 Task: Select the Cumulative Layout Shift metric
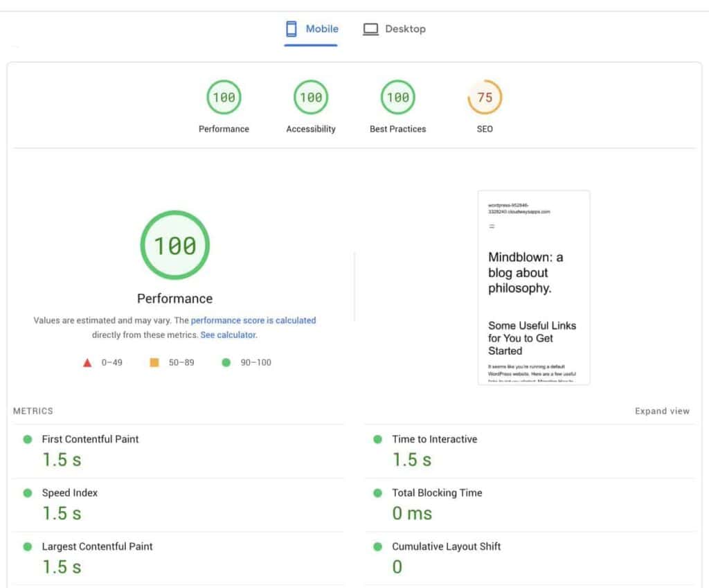click(x=446, y=546)
